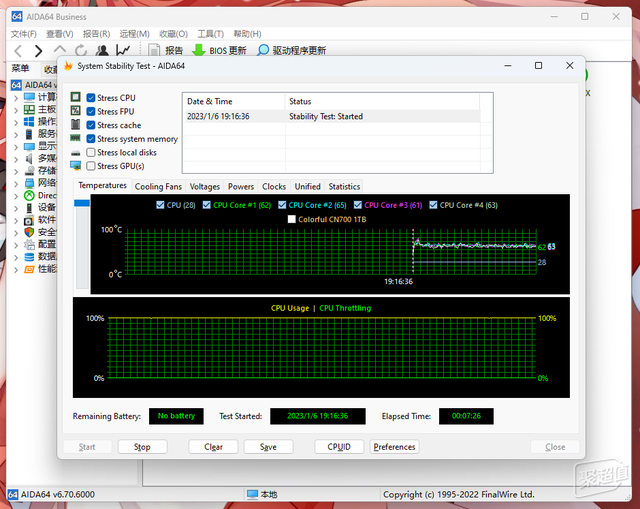Click the Stress FPU percent icon
This screenshot has height=509, width=640.
click(76, 111)
